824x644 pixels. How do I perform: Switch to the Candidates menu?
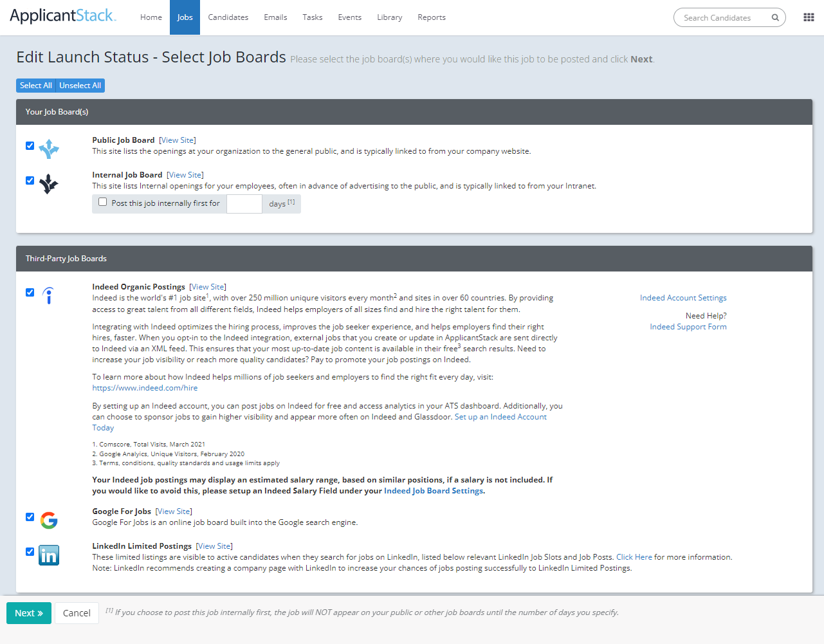[x=228, y=17]
